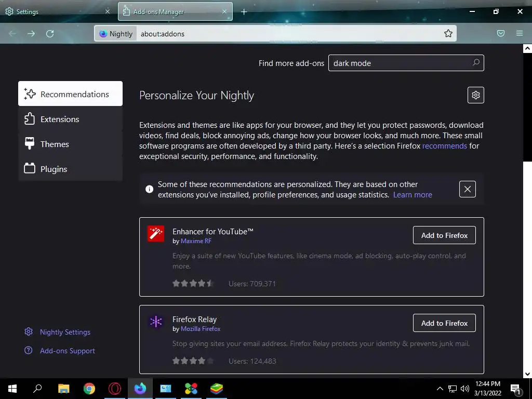Click the Firefox Relay extension icon

pyautogui.click(x=156, y=321)
